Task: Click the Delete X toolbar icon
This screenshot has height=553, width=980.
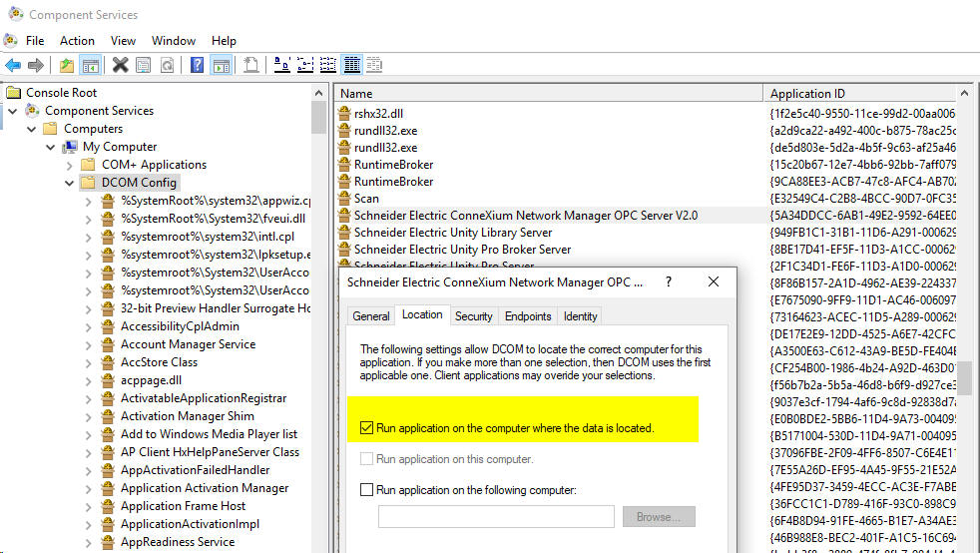Action: pos(120,64)
